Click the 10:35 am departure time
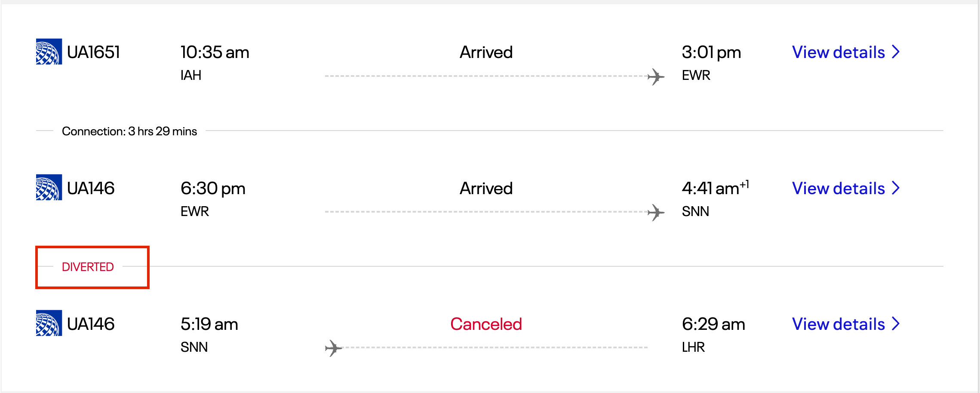This screenshot has height=393, width=980. coord(215,52)
